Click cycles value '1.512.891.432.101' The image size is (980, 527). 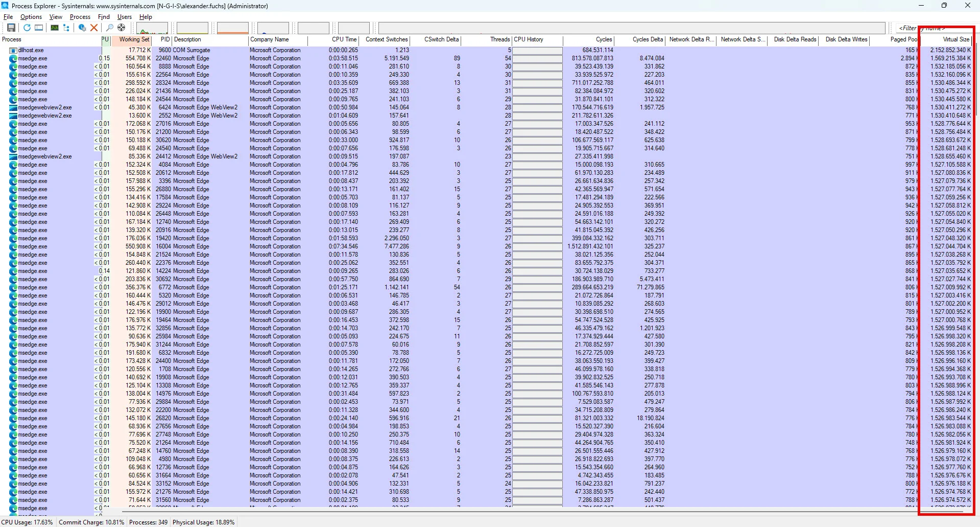590,246
